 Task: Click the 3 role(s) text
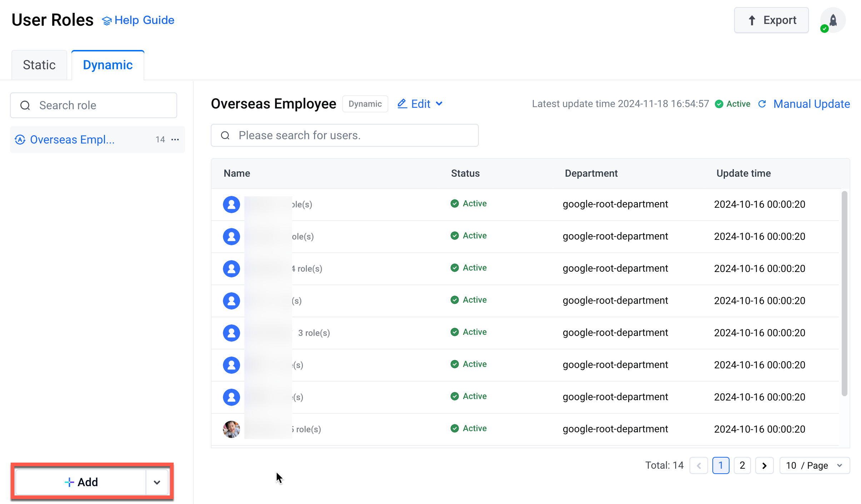314,333
